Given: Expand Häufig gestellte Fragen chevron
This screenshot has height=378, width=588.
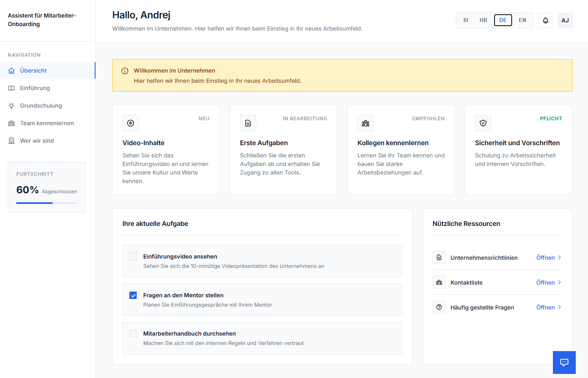Looking at the screenshot, I should point(559,307).
